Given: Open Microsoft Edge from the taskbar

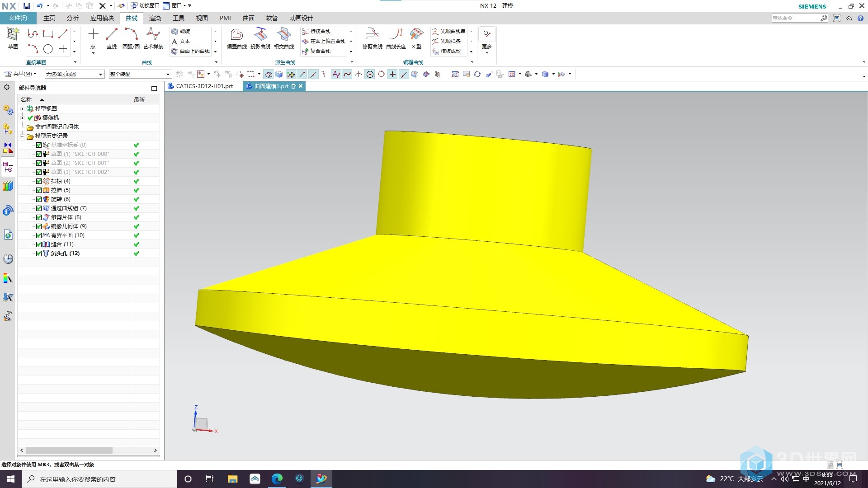Looking at the screenshot, I should point(277,479).
